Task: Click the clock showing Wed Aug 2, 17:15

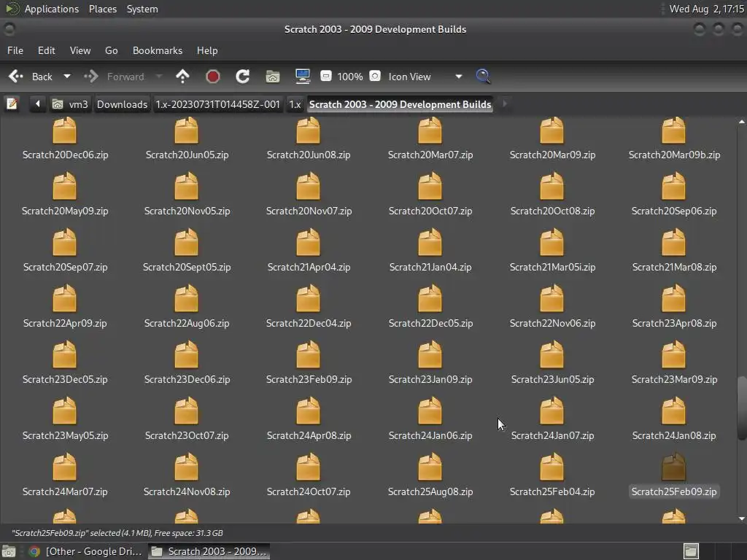Action: click(x=706, y=9)
